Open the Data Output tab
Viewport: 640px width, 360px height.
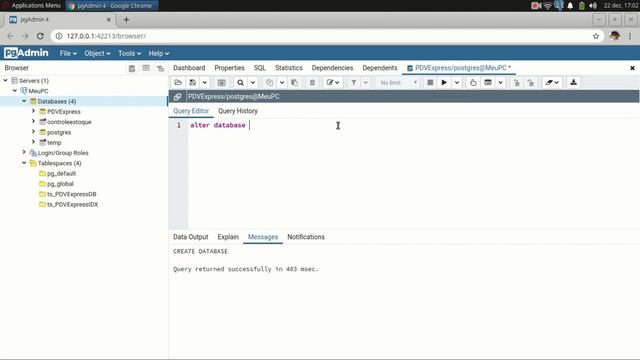coord(191,237)
